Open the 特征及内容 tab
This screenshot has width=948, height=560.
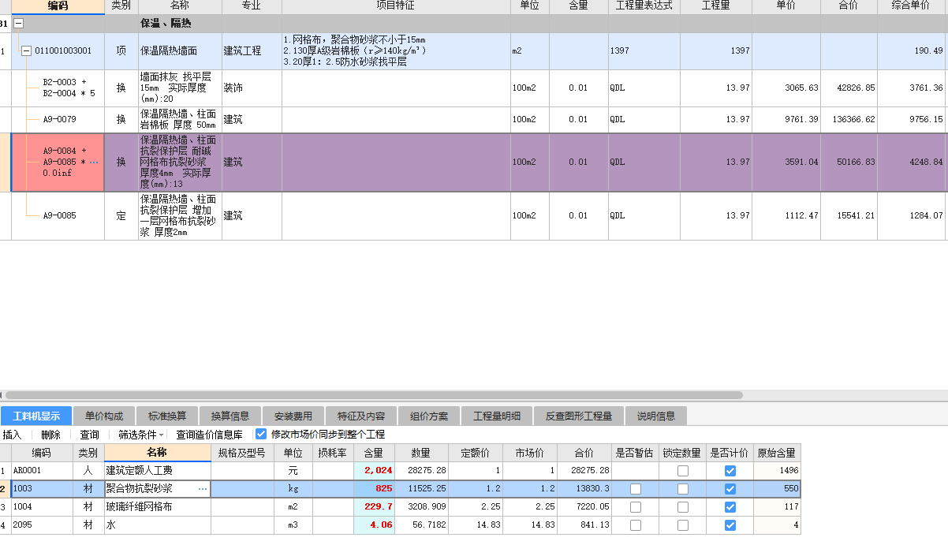361,416
